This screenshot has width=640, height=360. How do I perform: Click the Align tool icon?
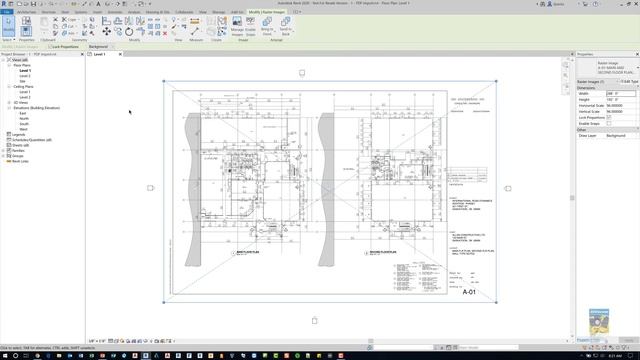(x=106, y=20)
